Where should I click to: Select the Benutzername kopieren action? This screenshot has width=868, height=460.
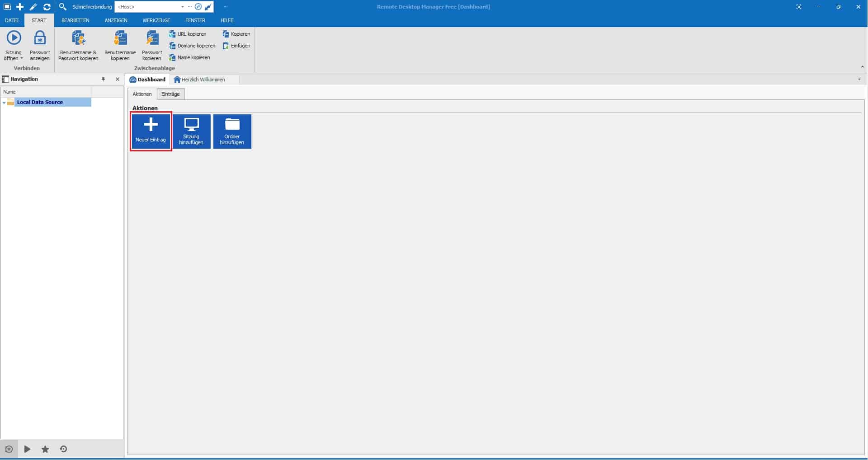[120, 45]
